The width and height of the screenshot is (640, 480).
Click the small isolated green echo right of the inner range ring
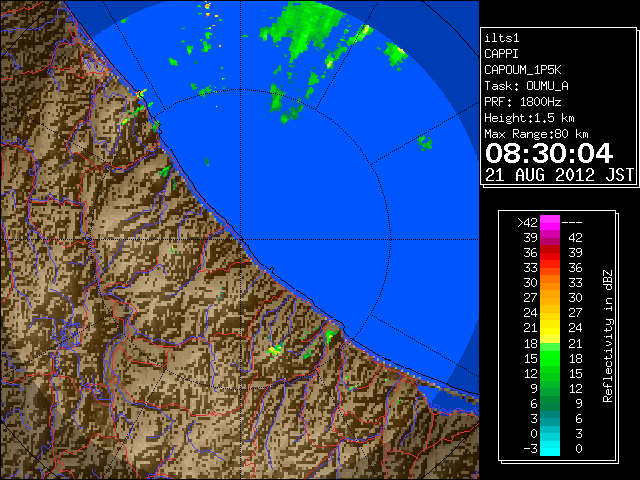[x=425, y=143]
